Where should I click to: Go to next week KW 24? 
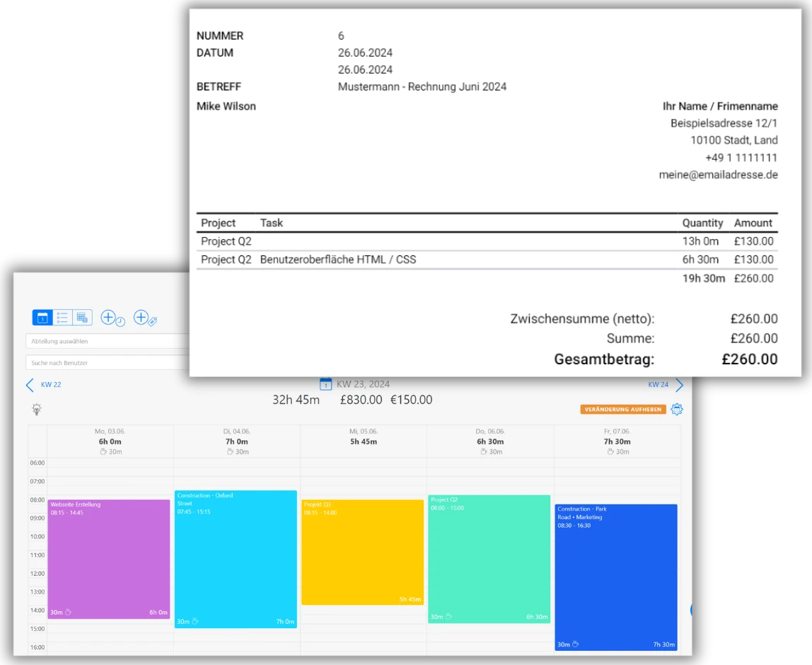coord(665,385)
